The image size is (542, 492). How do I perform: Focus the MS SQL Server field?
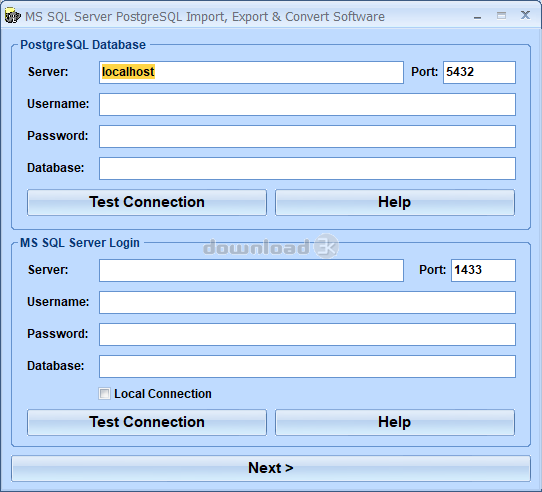(251, 270)
